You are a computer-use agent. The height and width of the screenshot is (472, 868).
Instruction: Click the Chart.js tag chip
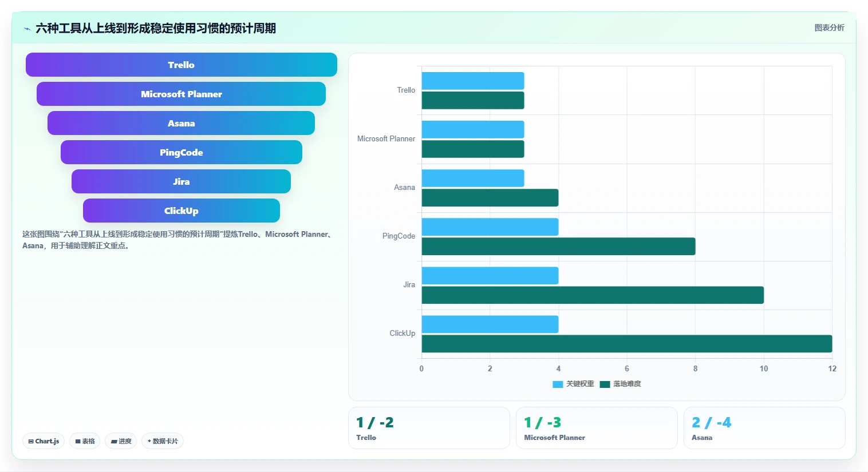coord(44,441)
